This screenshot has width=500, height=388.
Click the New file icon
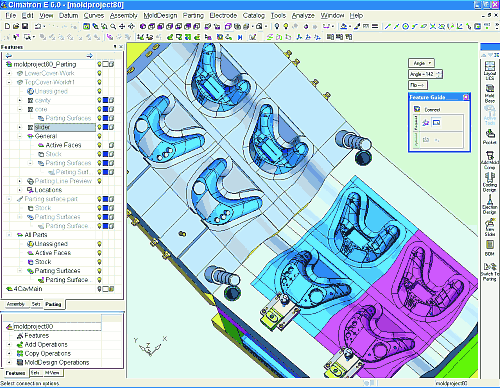coord(7,26)
